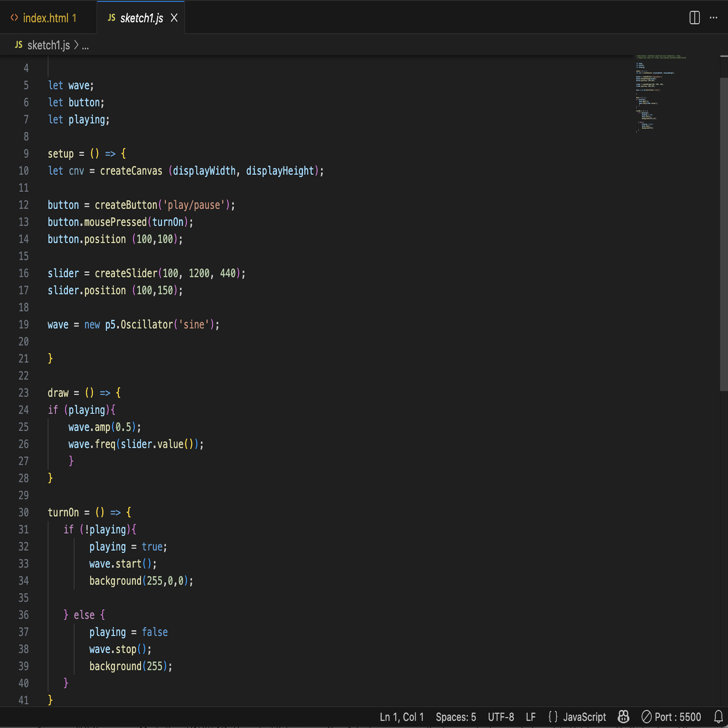
Task: Open sketch1.js breadcrumb item
Action: click(48, 45)
